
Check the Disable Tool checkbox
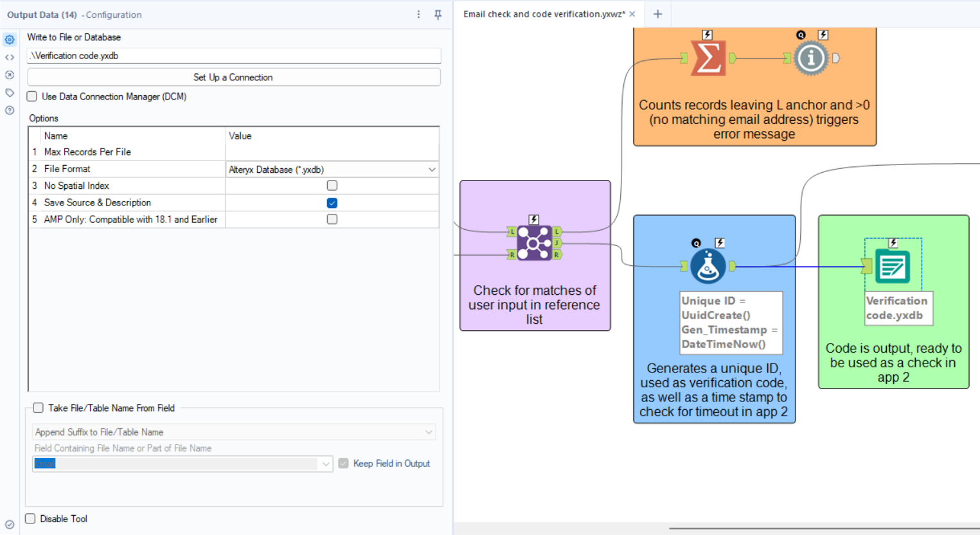(30, 518)
